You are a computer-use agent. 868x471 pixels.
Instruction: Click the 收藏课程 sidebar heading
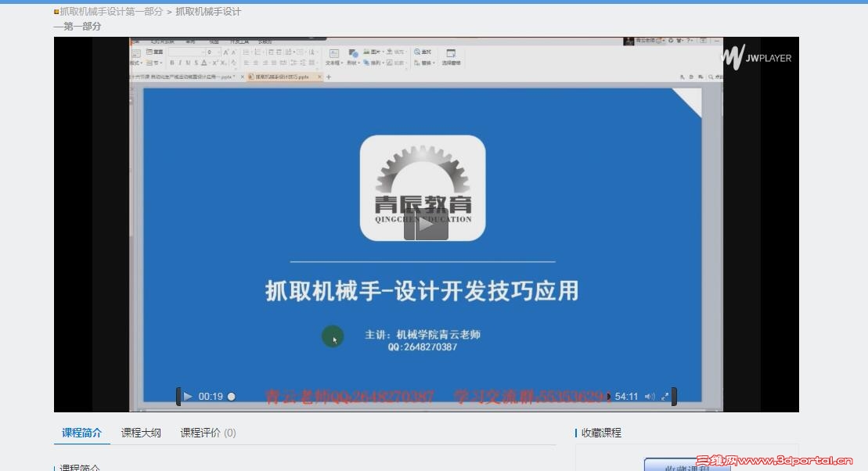(x=601, y=433)
